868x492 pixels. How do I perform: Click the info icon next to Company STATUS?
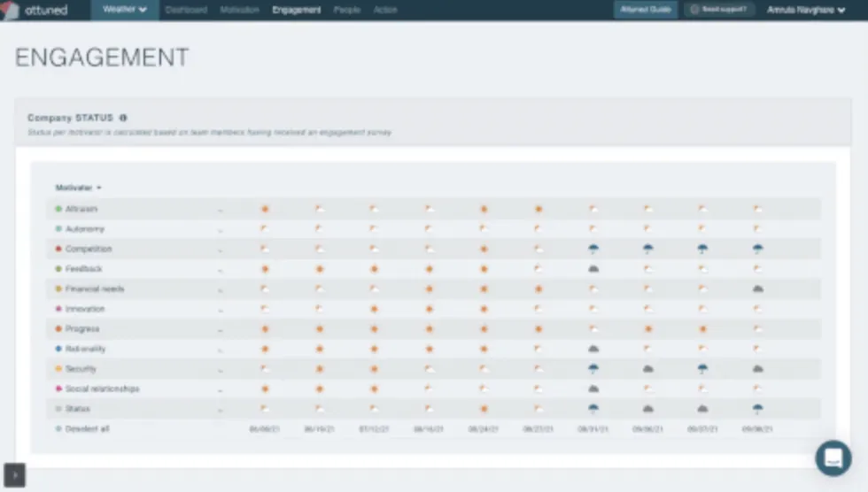[123, 118]
